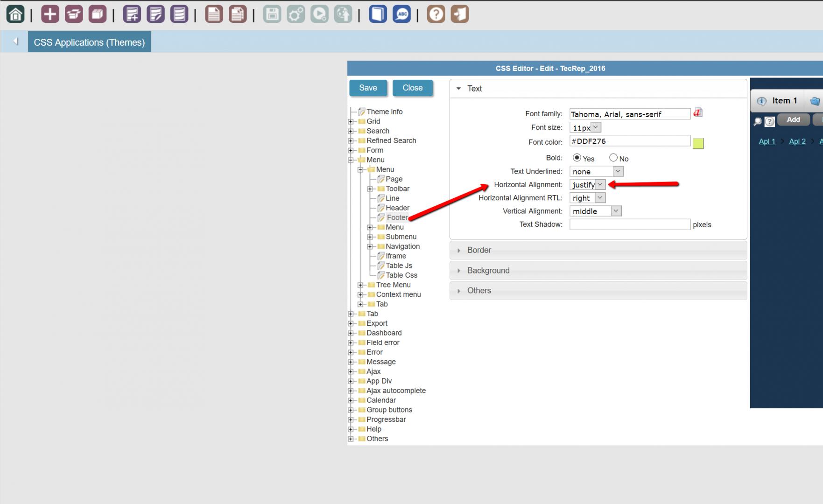Click the single page document icon
823x504 pixels.
pyautogui.click(x=214, y=14)
